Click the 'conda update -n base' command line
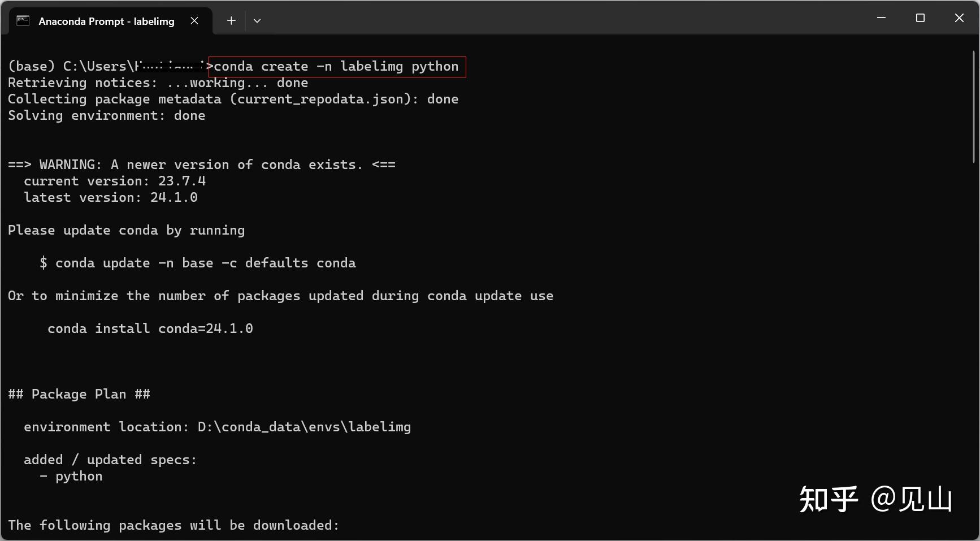Image resolution: width=980 pixels, height=541 pixels. (x=198, y=263)
